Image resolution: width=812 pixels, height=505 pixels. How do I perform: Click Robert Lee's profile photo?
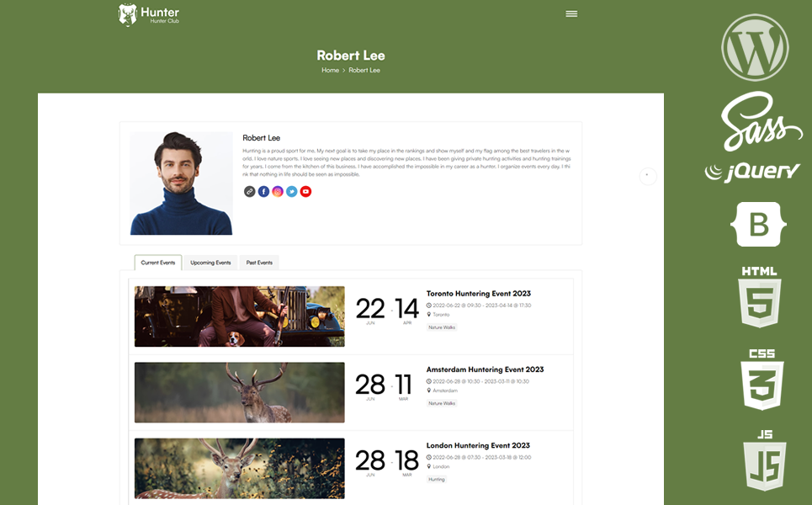click(181, 183)
